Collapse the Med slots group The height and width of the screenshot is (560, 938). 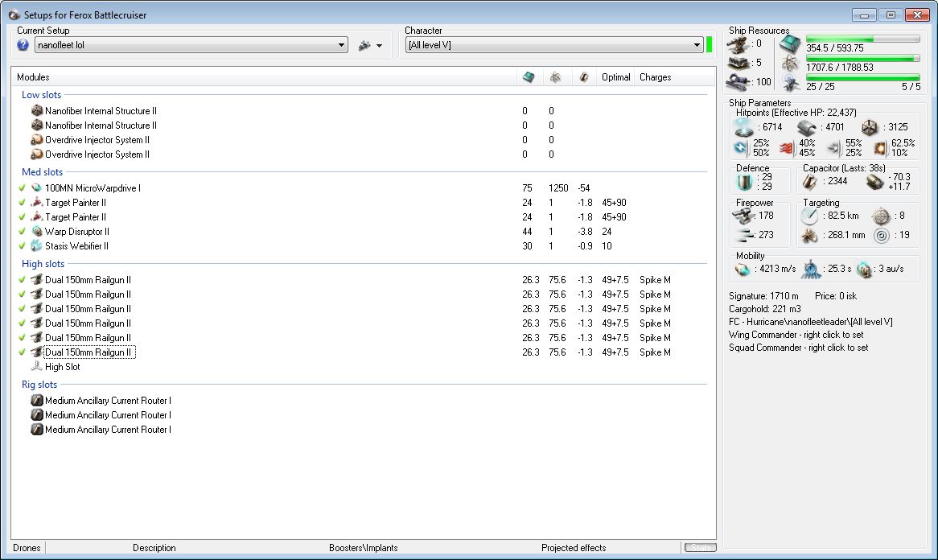pyautogui.click(x=42, y=171)
